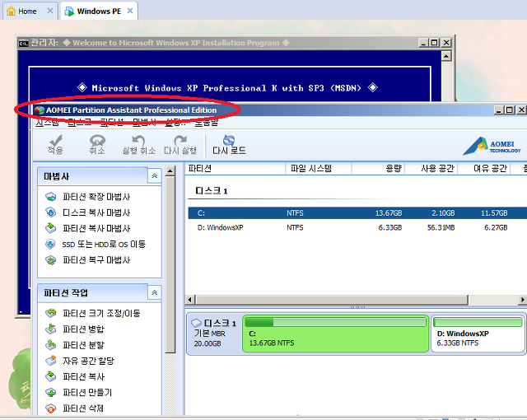Viewport: 527px width, 420px height.
Task: Choose 자유 공간 할당 icon
Action: pos(51,361)
